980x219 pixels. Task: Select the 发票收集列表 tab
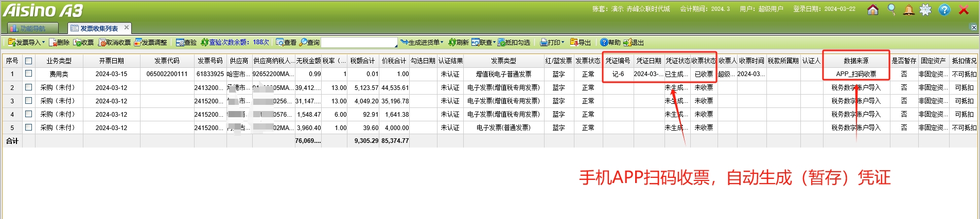tap(99, 28)
